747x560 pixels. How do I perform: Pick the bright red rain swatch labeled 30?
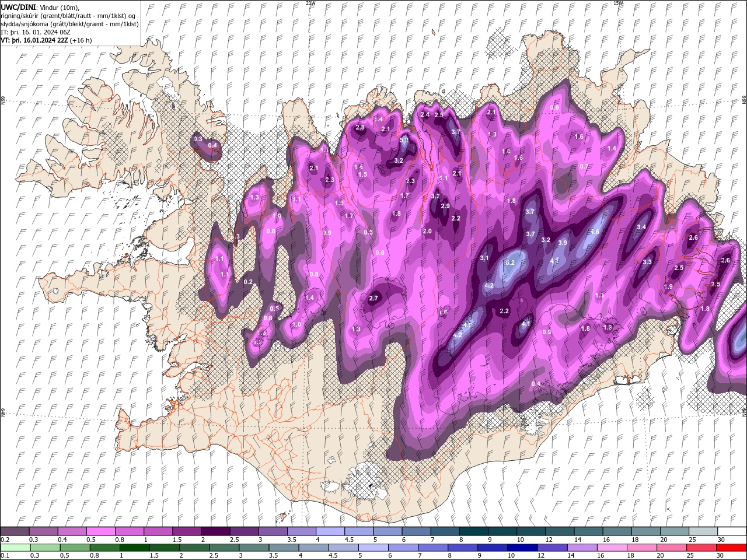tap(731, 548)
